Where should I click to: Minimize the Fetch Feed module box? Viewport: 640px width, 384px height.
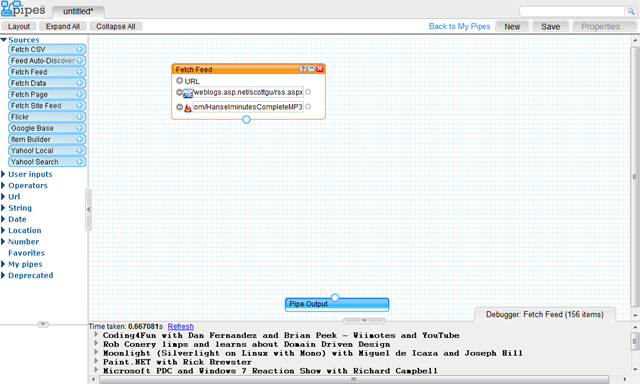(311, 69)
